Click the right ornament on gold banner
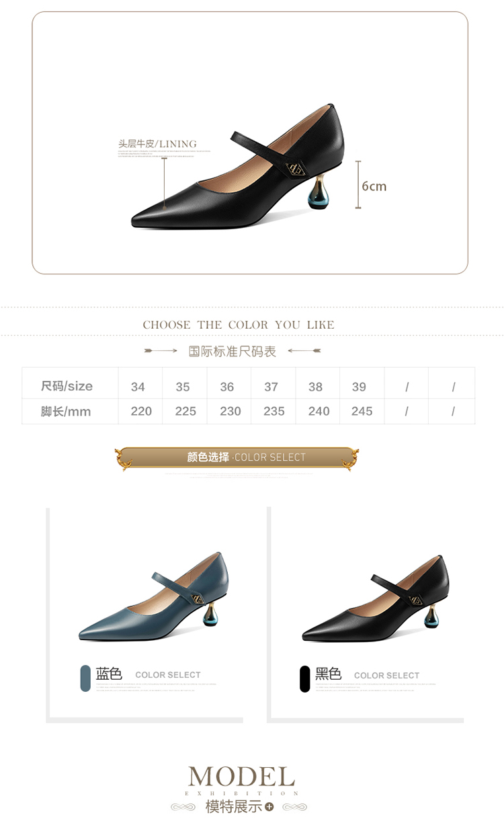 click(349, 459)
